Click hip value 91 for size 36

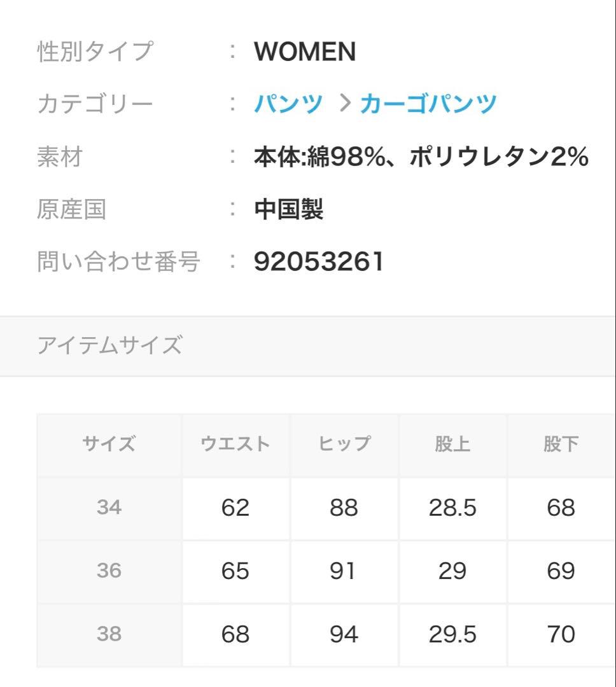coord(344,571)
